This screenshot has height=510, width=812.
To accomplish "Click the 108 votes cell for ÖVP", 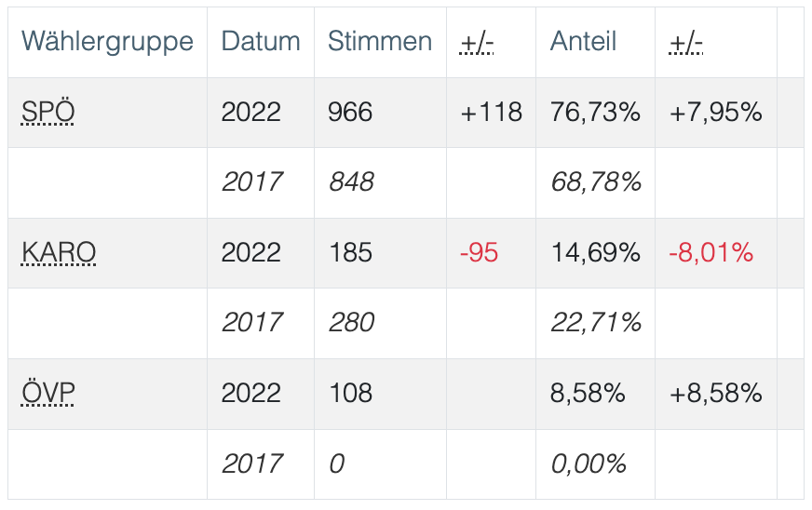I will coord(350,393).
